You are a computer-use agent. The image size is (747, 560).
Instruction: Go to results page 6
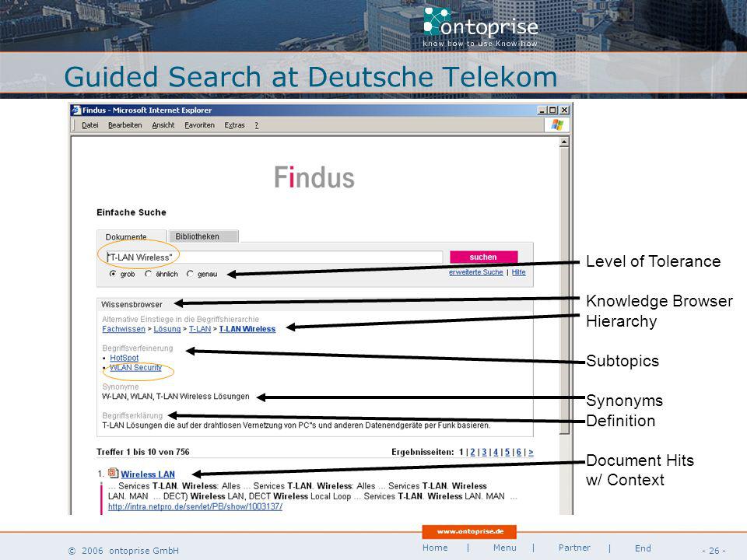pos(519,452)
